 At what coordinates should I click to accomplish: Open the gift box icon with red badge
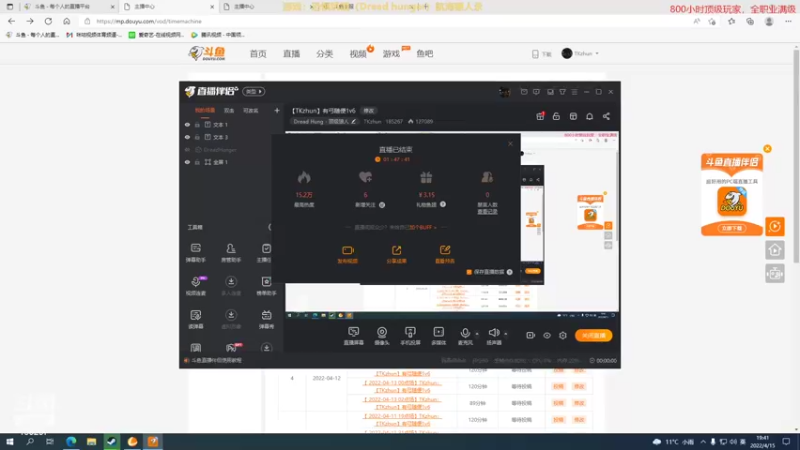pyautogui.click(x=540, y=116)
